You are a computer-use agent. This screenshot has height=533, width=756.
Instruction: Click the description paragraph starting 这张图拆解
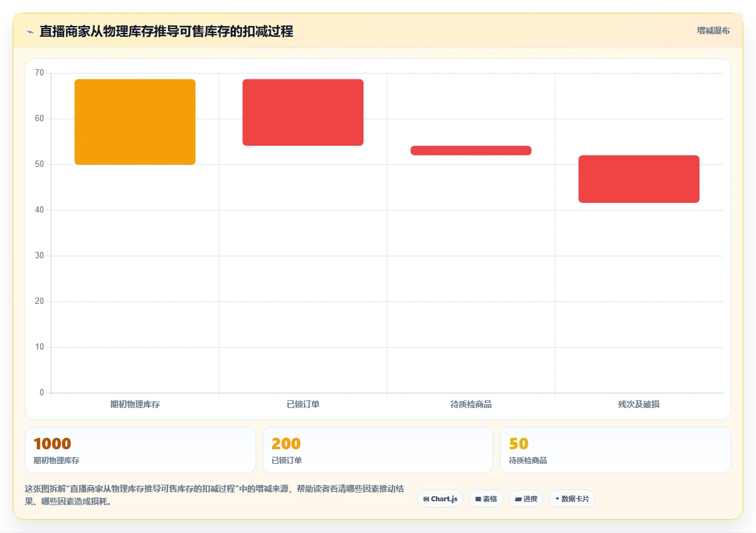coord(214,495)
